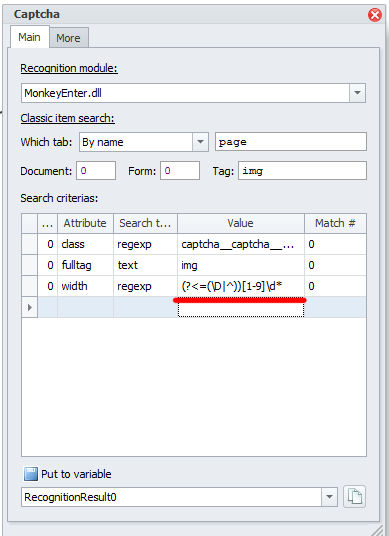Focus the tab name field containing 'page'
This screenshot has width=389, height=536.
(291, 142)
